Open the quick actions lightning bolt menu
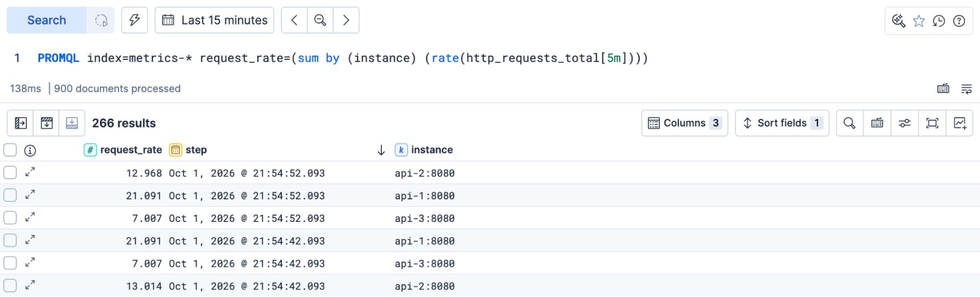Viewport: 980px width, 297px height. (x=134, y=20)
